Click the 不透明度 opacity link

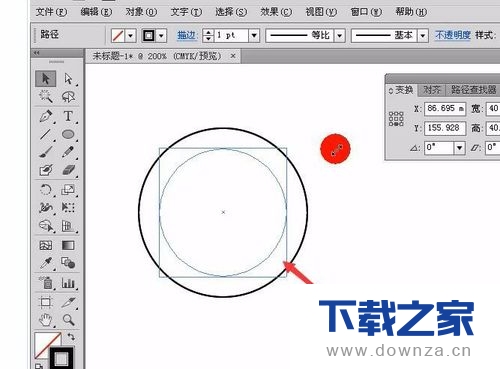453,35
